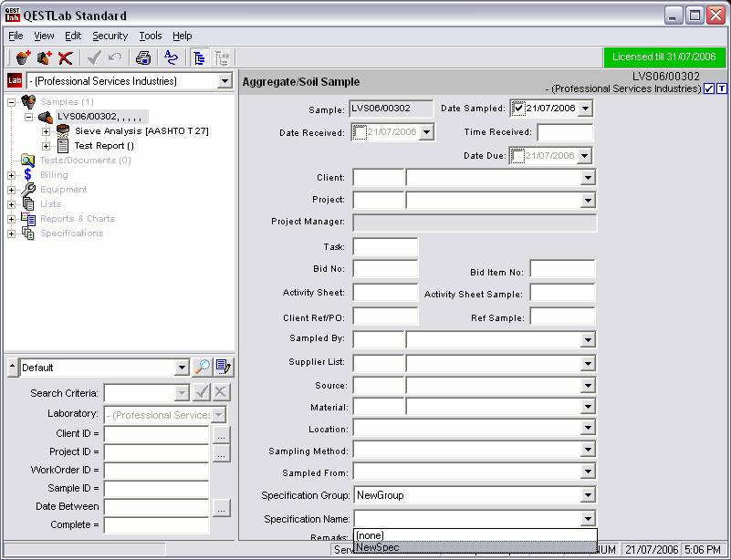The width and height of the screenshot is (731, 560).
Task: Click the red X delete toolbar icon
Action: [x=66, y=57]
